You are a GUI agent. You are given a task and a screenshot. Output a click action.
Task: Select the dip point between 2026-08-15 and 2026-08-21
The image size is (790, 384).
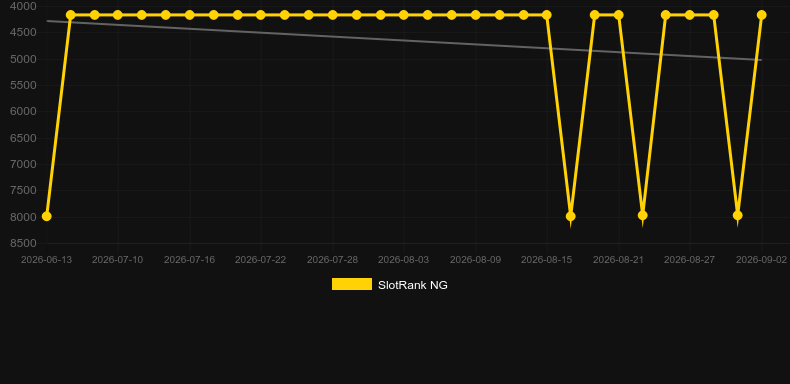coord(570,216)
